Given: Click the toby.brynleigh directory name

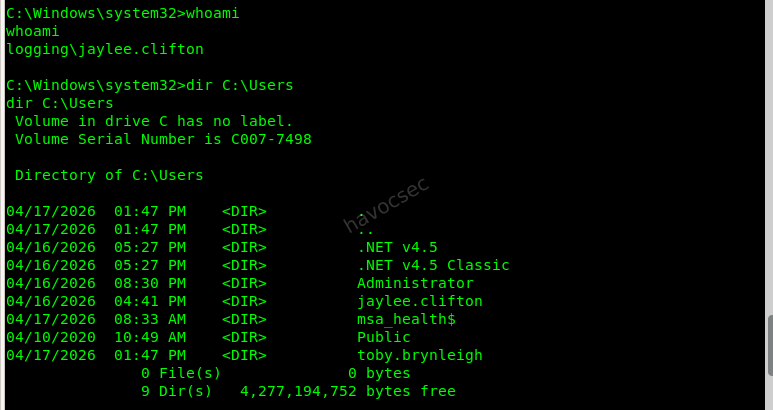Looking at the screenshot, I should 420,355.
